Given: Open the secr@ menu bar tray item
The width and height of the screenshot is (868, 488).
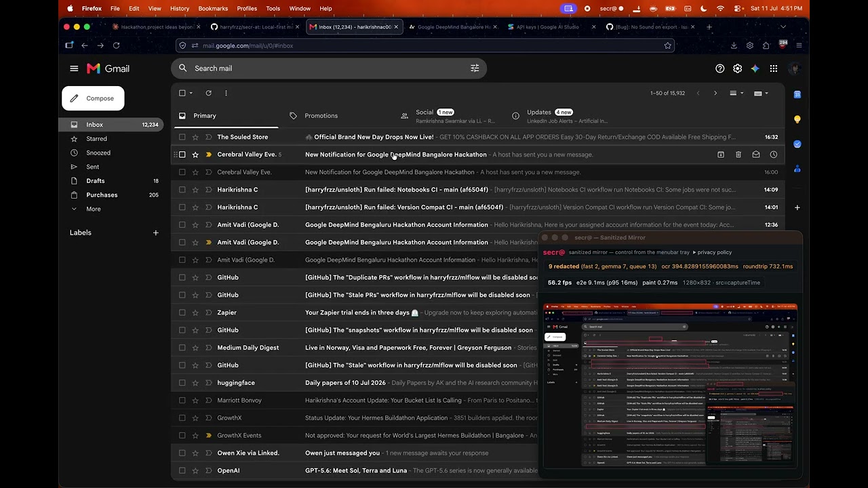Looking at the screenshot, I should (x=612, y=8).
